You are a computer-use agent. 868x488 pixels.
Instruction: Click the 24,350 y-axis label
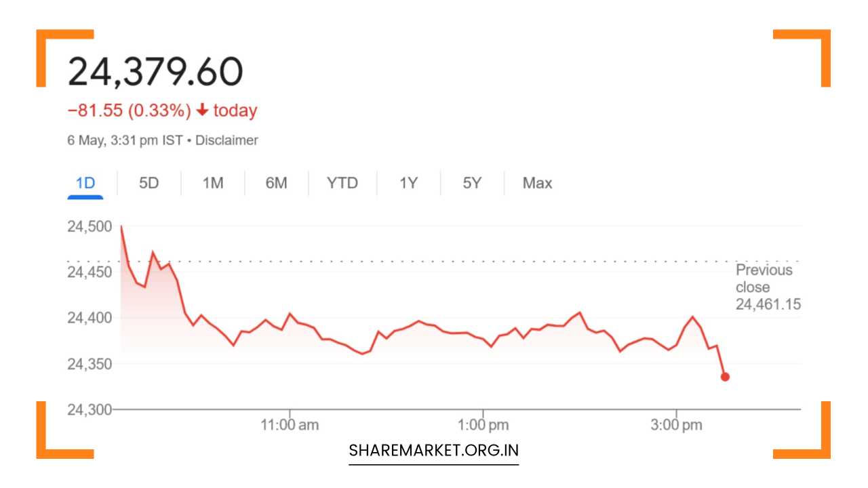90,364
